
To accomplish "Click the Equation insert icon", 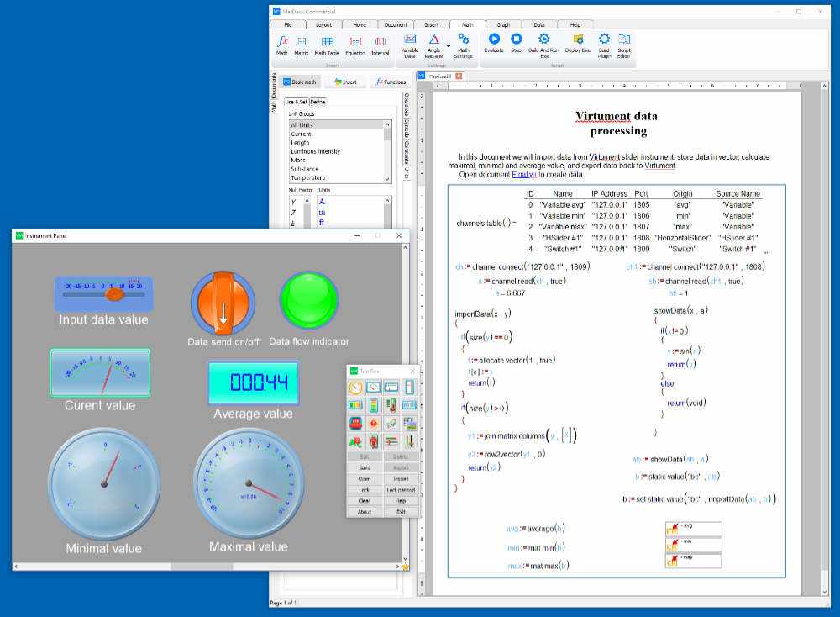I will click(356, 40).
